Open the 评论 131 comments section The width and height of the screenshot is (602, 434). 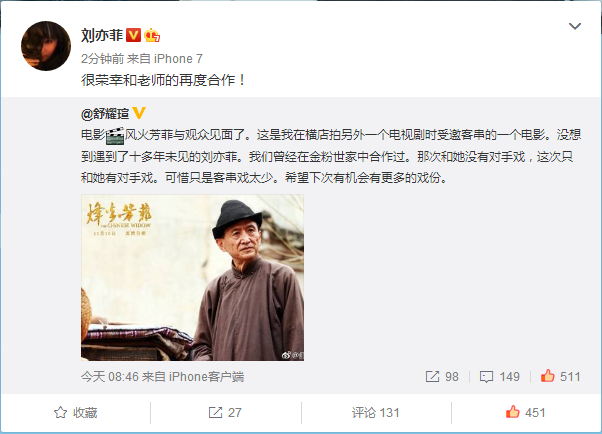375,412
